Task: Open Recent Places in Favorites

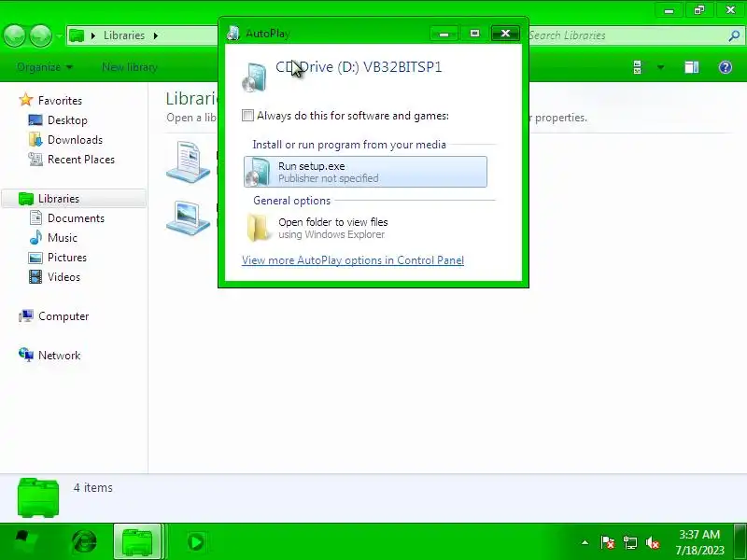Action: (81, 159)
